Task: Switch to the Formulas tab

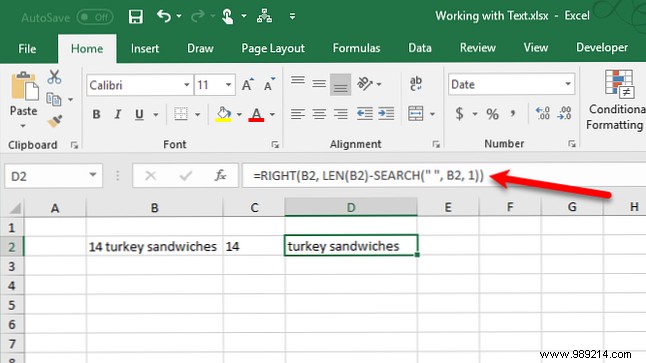Action: 356,48
